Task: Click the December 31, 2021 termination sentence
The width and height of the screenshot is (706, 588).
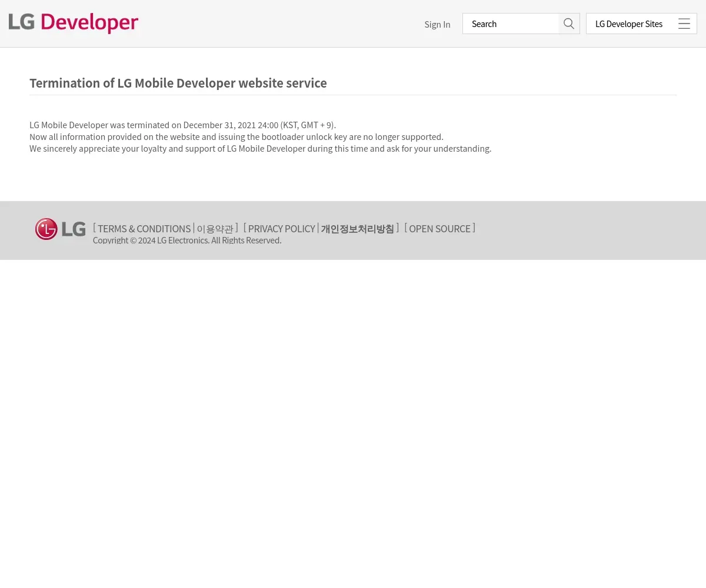Action: [183, 125]
